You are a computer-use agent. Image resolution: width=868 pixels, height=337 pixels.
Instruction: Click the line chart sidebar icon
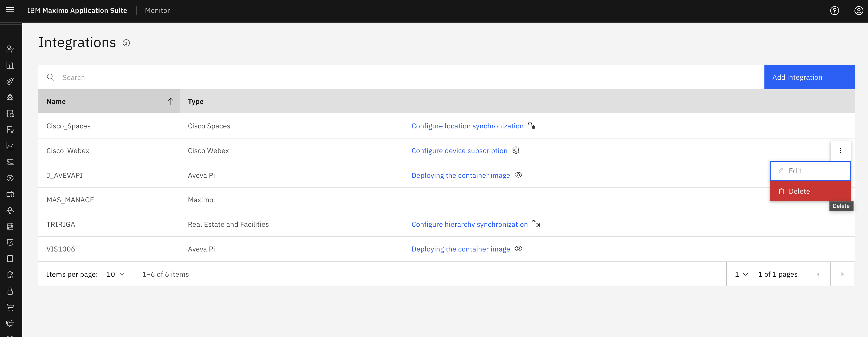pos(10,146)
